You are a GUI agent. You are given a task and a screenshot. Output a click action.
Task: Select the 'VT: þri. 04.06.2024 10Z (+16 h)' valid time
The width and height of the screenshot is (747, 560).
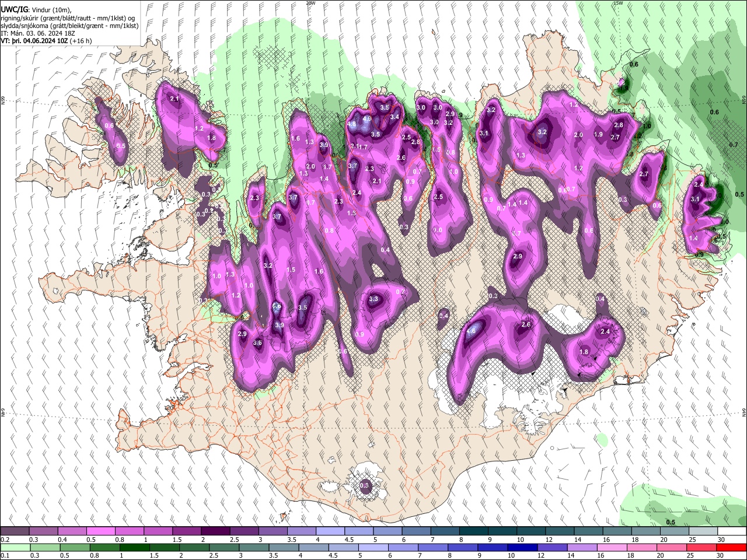[46, 41]
